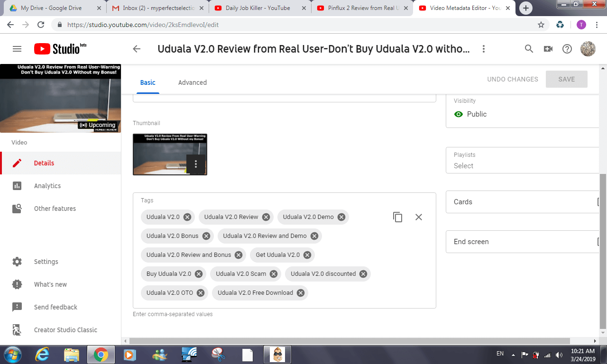Open the help question mark icon
Viewport: 607px width, 364px height.
[x=567, y=49]
